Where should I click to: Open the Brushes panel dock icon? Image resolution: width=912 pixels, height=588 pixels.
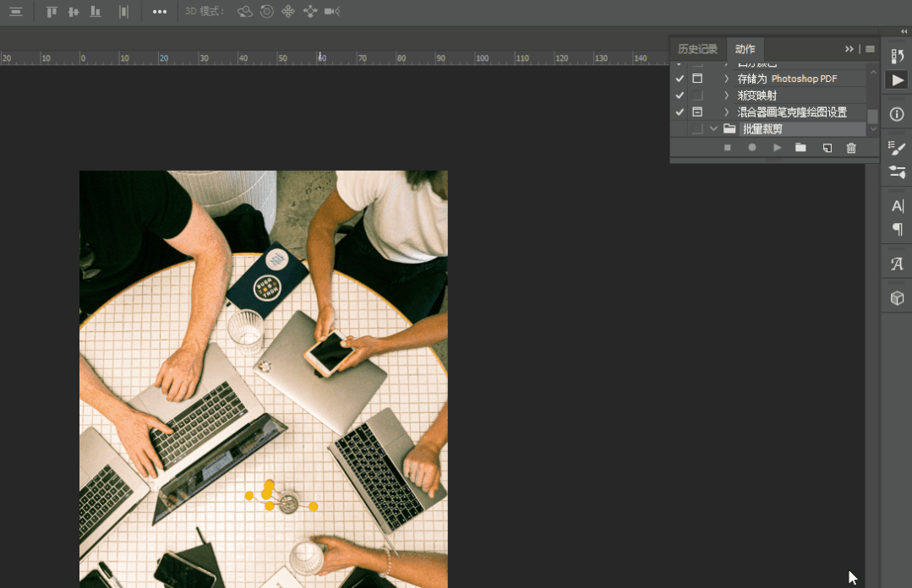tap(897, 148)
